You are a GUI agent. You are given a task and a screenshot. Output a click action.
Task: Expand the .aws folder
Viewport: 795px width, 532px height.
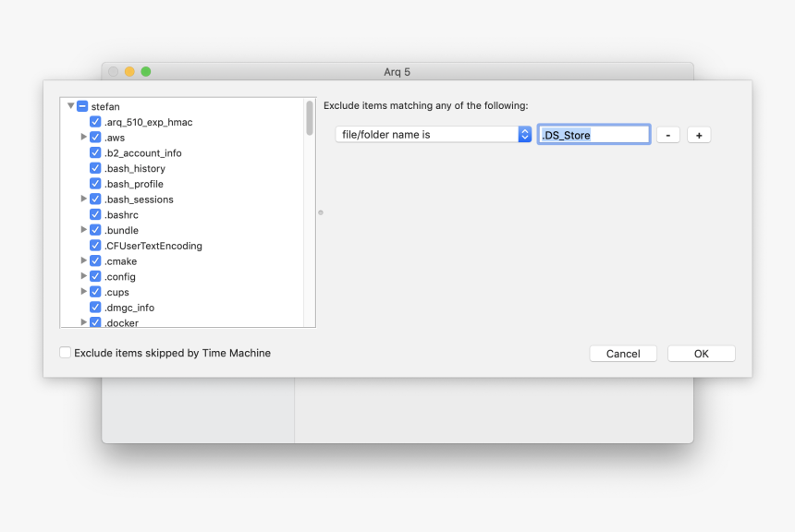coord(84,138)
